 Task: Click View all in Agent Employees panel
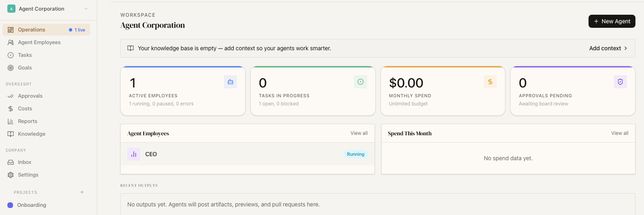coord(359,133)
